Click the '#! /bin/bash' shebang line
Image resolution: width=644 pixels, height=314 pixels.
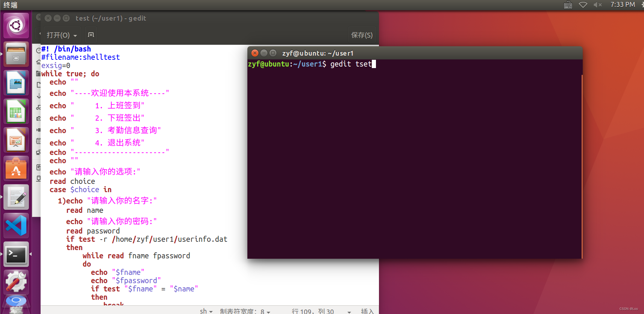click(x=66, y=49)
